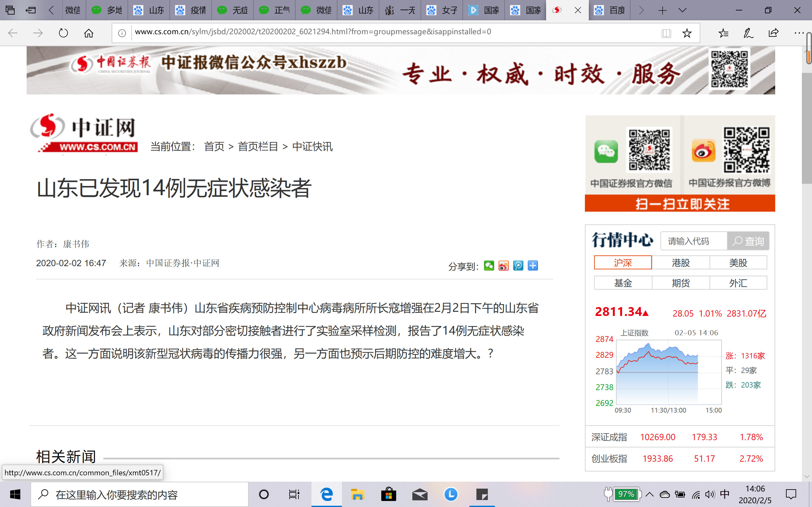
Task: Expand hidden icons in the system tray
Action: pos(650,494)
